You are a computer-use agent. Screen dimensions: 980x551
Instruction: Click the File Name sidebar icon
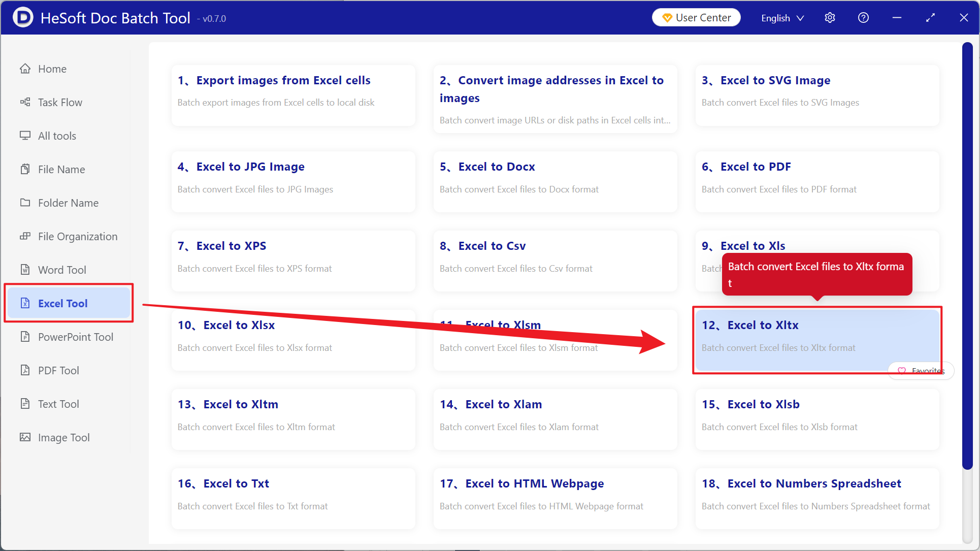25,169
